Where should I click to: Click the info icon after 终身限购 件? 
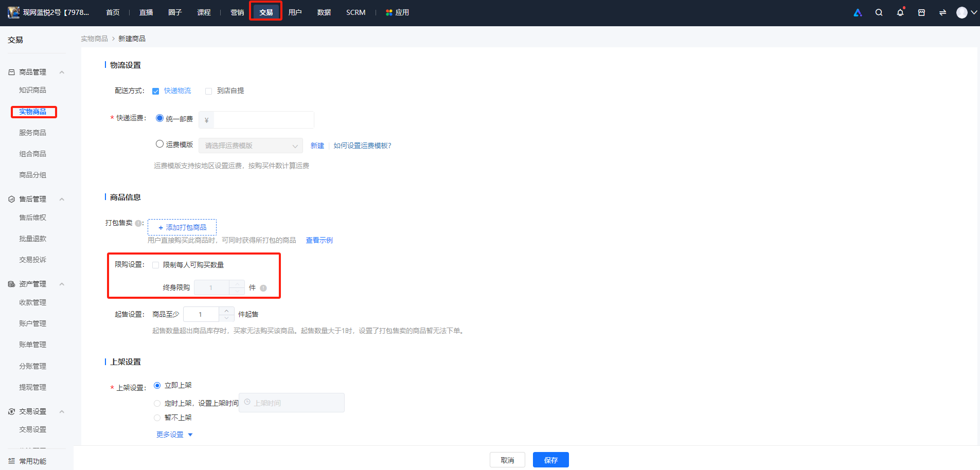pyautogui.click(x=263, y=288)
